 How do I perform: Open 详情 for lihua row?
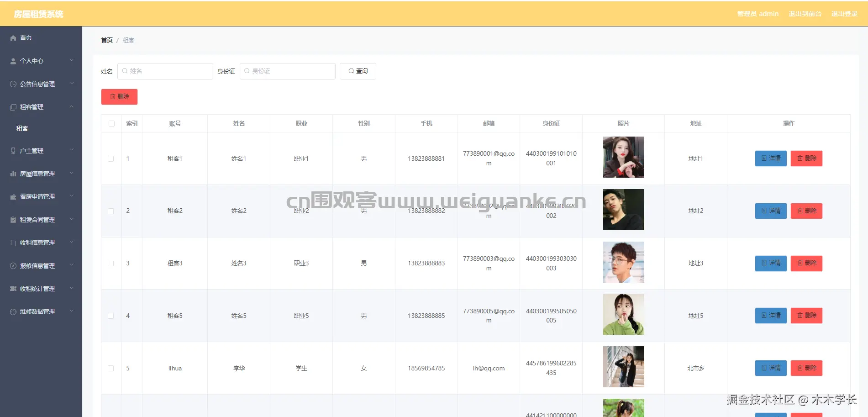click(771, 368)
